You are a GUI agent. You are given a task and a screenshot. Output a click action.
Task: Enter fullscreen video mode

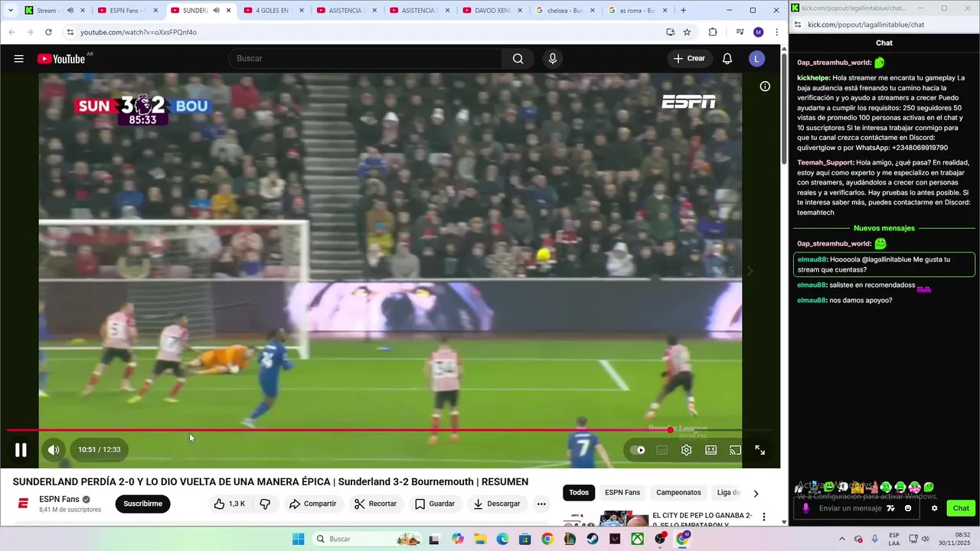click(760, 450)
